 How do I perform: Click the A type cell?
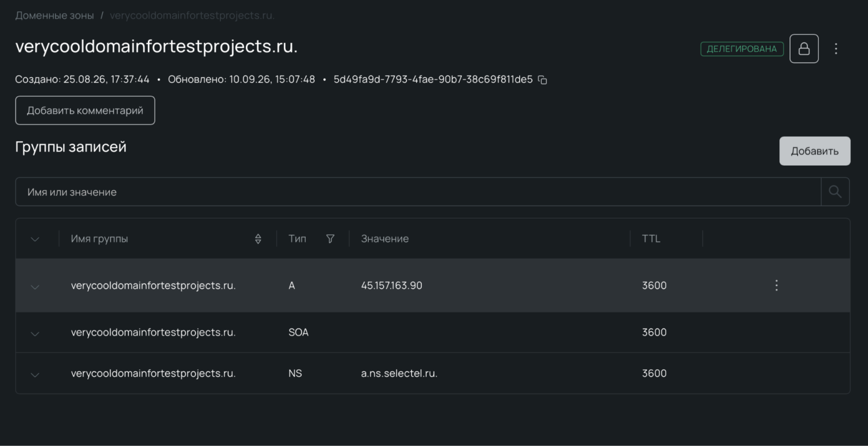[291, 285]
